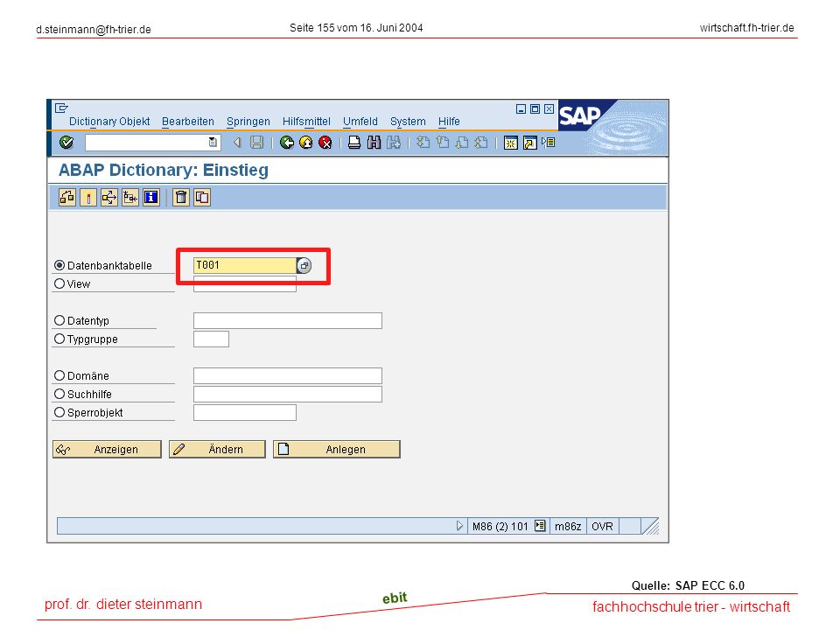The image size is (840, 630).
Task: Click the window resize grip in status bar
Action: coord(650,527)
